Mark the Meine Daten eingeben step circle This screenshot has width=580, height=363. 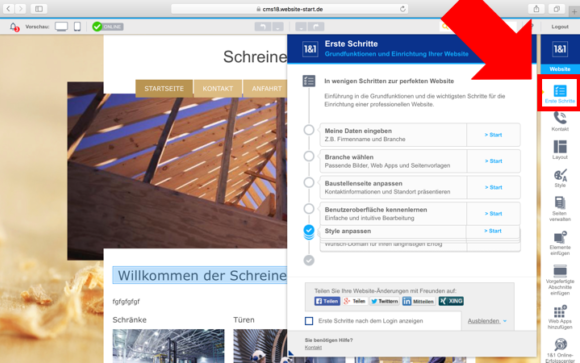(309, 130)
